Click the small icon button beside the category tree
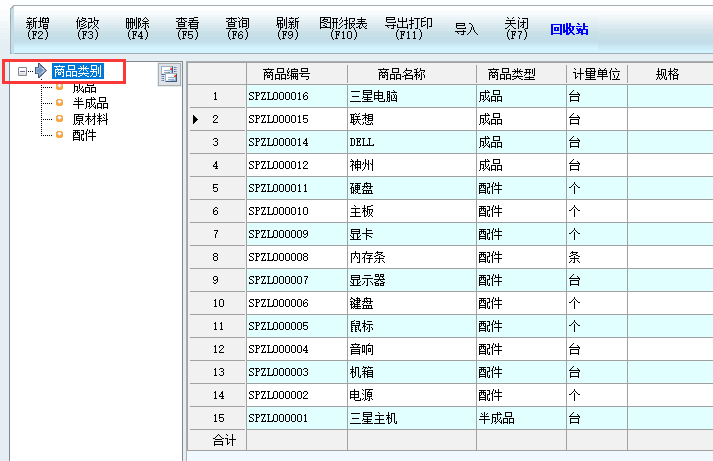 [x=169, y=74]
